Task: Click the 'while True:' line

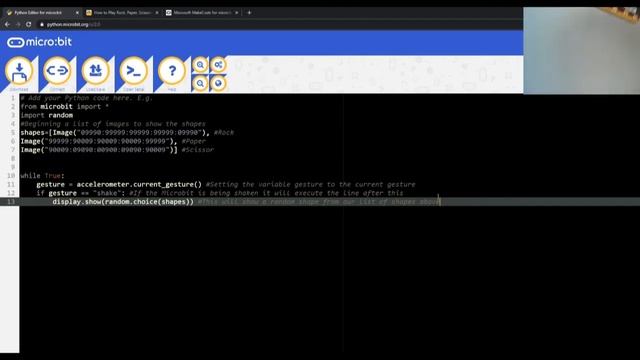Action: 42,176
